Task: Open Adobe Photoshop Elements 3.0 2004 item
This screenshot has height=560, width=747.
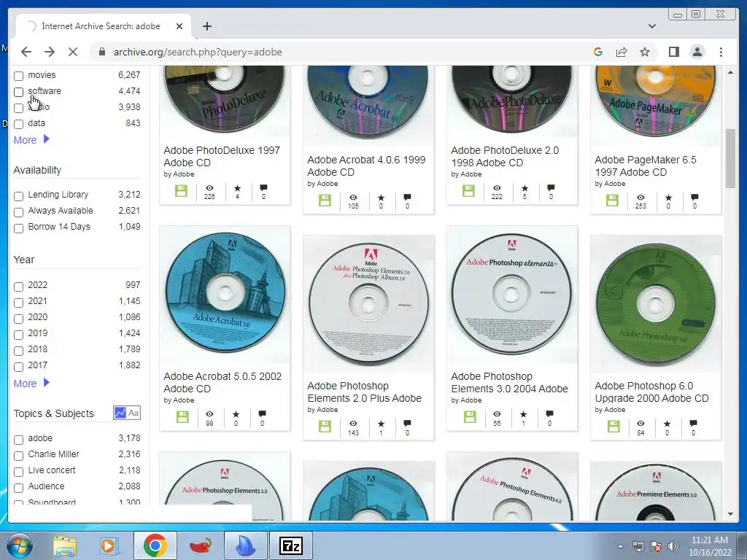Action: (x=509, y=382)
